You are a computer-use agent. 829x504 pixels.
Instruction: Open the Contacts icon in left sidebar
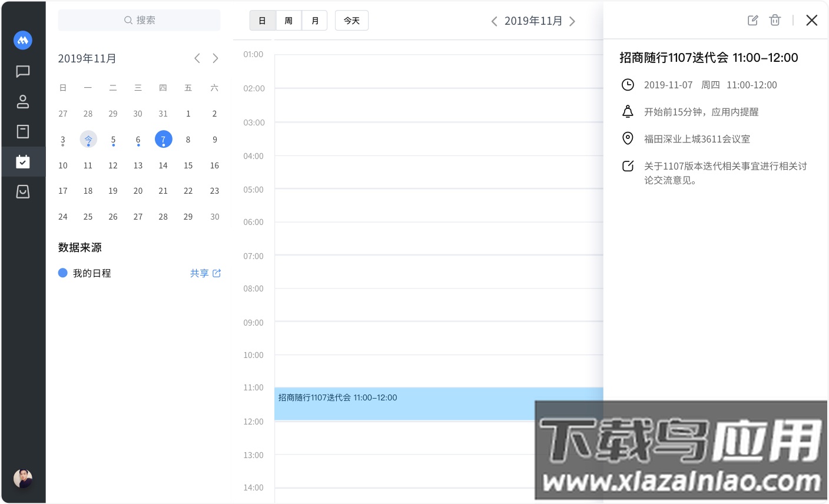tap(23, 101)
